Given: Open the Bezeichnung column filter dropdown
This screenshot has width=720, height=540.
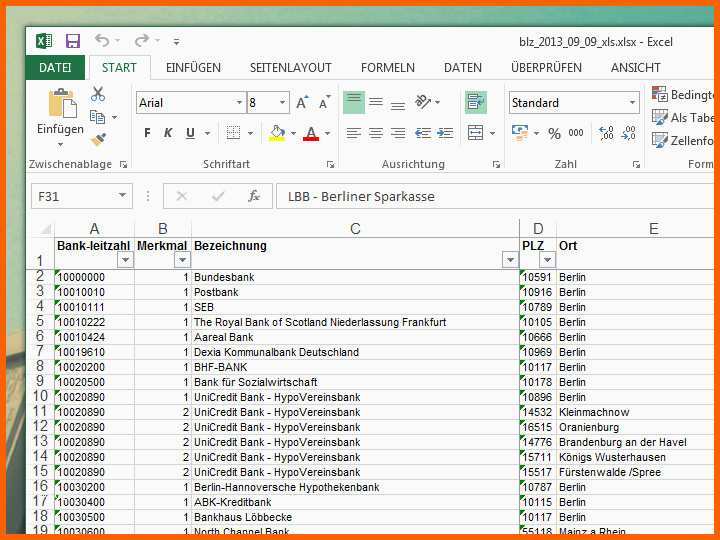Looking at the screenshot, I should pyautogui.click(x=510, y=260).
